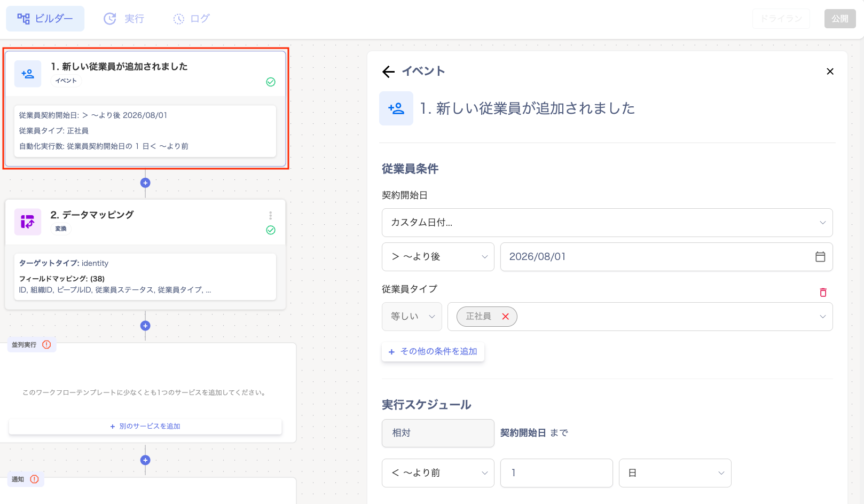Click その他の条件を追加 button

pyautogui.click(x=433, y=352)
